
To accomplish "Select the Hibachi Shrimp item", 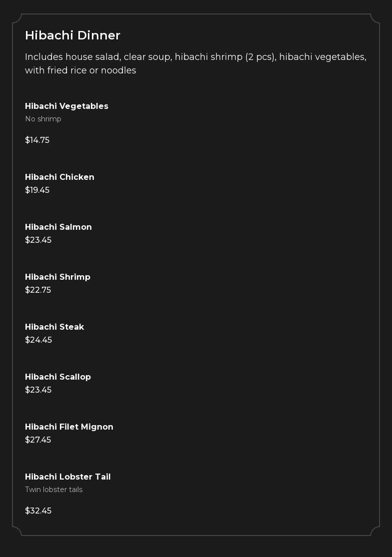I will click(x=57, y=277).
